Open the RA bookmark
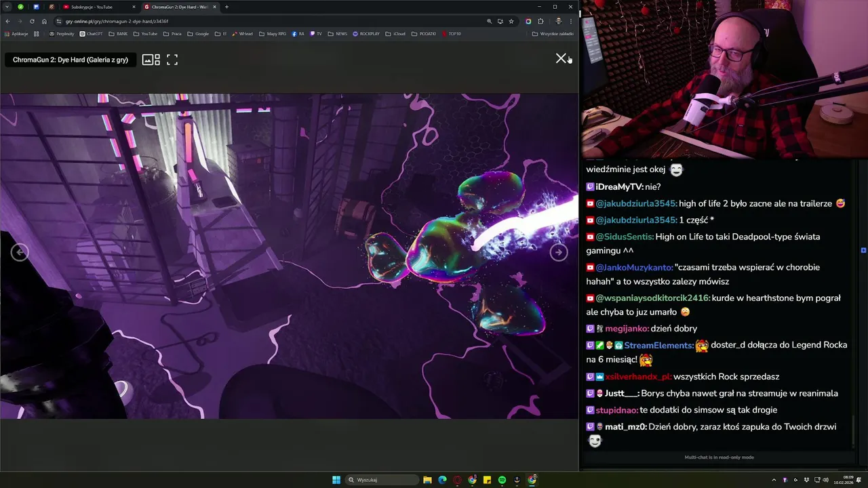 pyautogui.click(x=298, y=33)
